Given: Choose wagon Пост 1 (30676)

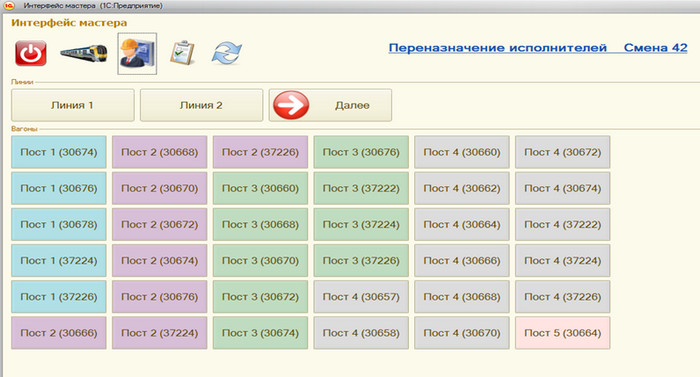Looking at the screenshot, I should (x=58, y=188).
